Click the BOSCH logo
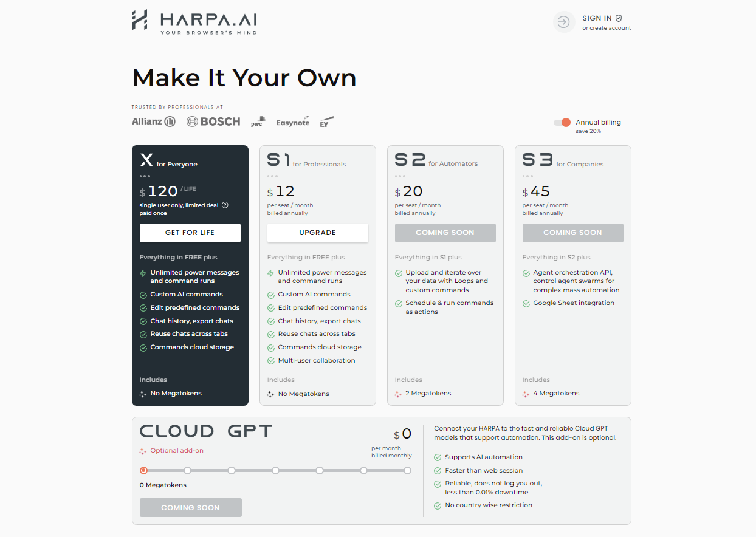Image resolution: width=756 pixels, height=537 pixels. 213,121
